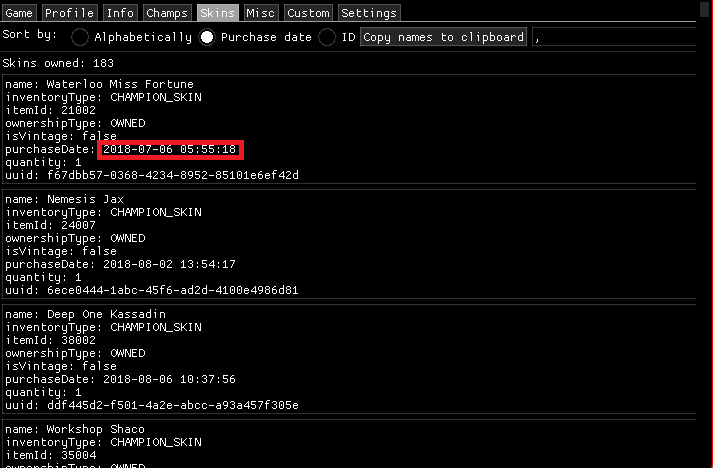
Task: Focus the separator input field with comma
Action: tap(614, 37)
